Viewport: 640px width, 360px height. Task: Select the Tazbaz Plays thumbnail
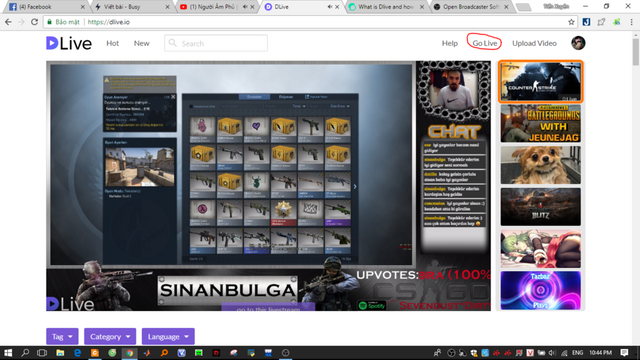coord(540,291)
